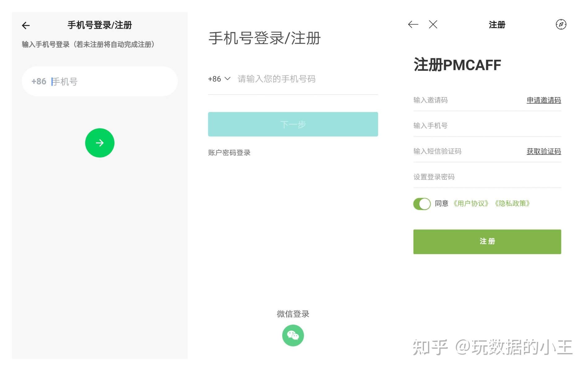
Task: Click the 微信登录 label
Action: point(293,314)
